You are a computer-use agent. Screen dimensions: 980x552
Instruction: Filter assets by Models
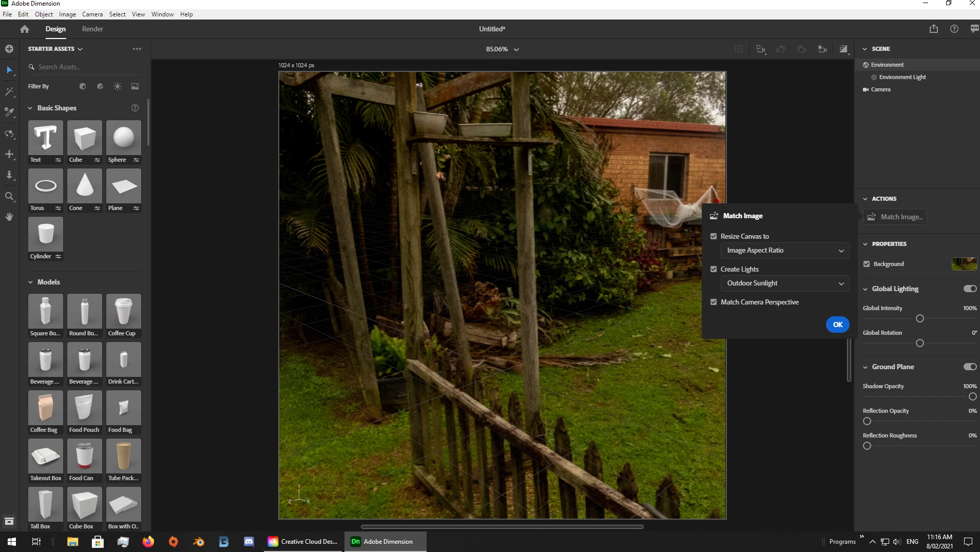[83, 86]
